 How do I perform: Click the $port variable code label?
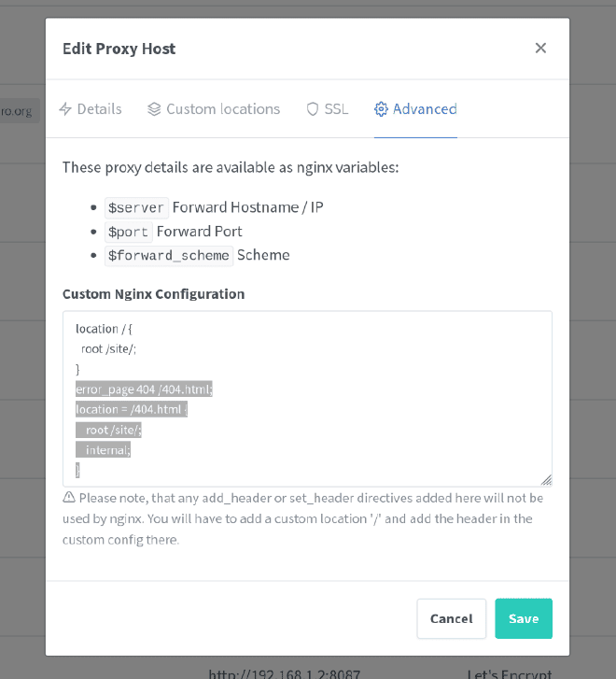point(128,233)
